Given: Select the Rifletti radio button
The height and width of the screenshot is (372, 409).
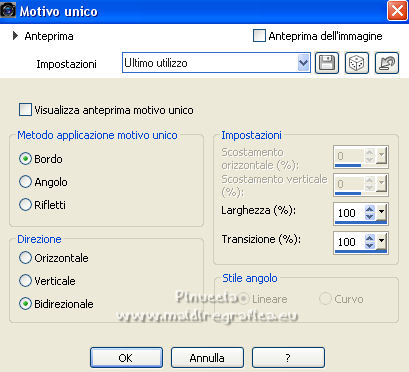Looking at the screenshot, I should (25, 204).
